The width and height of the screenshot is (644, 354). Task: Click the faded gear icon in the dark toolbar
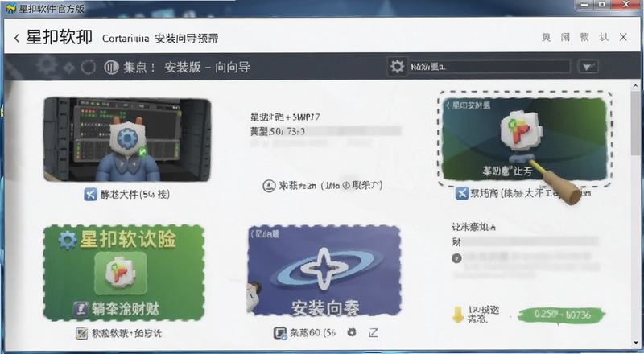(47, 66)
